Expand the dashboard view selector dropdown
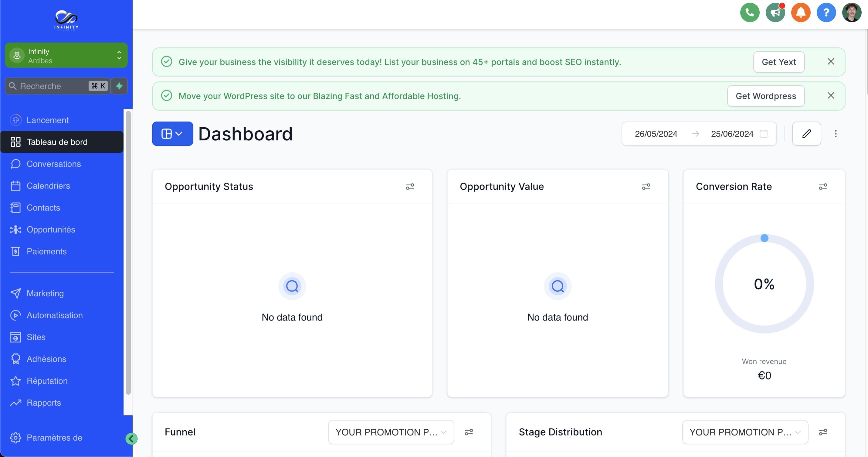868x457 pixels. click(x=173, y=133)
